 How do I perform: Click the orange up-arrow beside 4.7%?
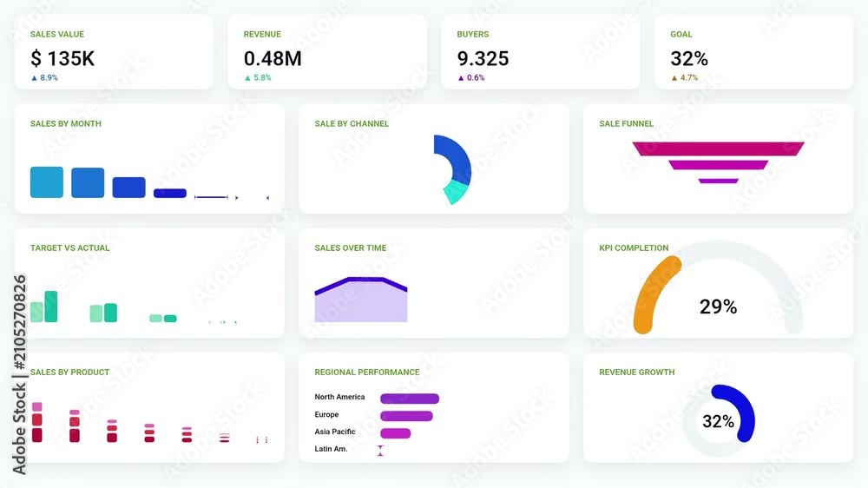(674, 78)
